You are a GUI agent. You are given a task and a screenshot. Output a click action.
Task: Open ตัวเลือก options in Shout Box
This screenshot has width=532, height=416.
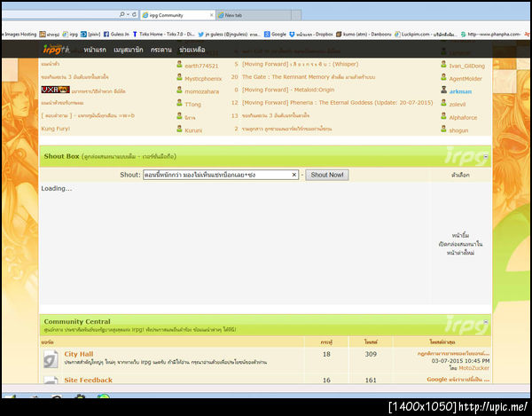click(460, 175)
